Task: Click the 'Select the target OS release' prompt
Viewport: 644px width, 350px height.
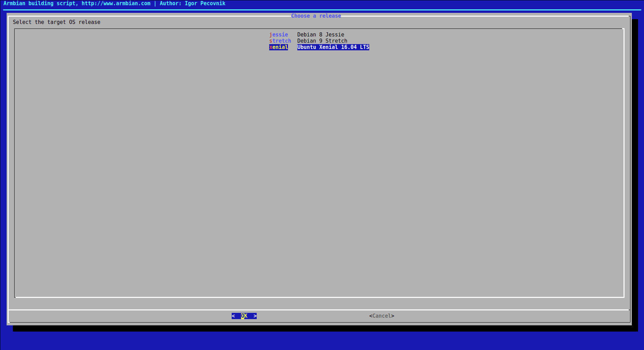Action: point(57,22)
